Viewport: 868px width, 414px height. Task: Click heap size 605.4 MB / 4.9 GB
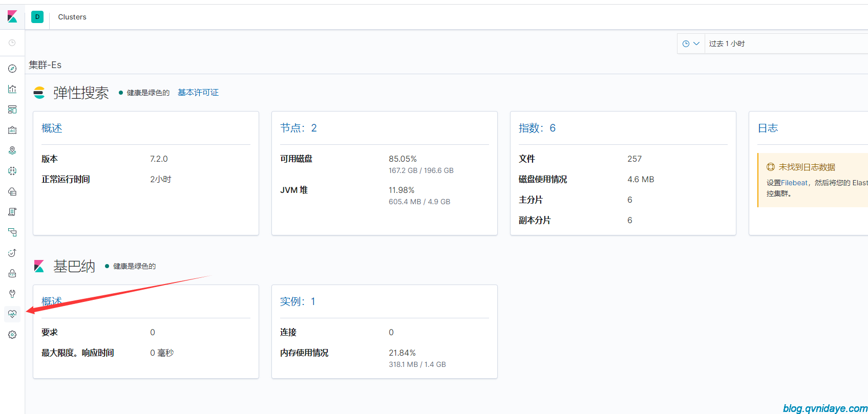[x=419, y=202]
